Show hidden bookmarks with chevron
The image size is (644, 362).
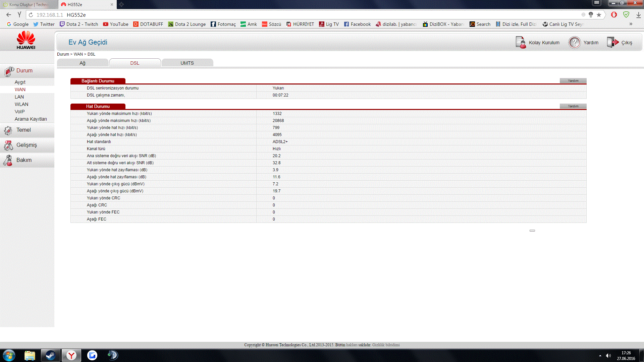(x=631, y=24)
